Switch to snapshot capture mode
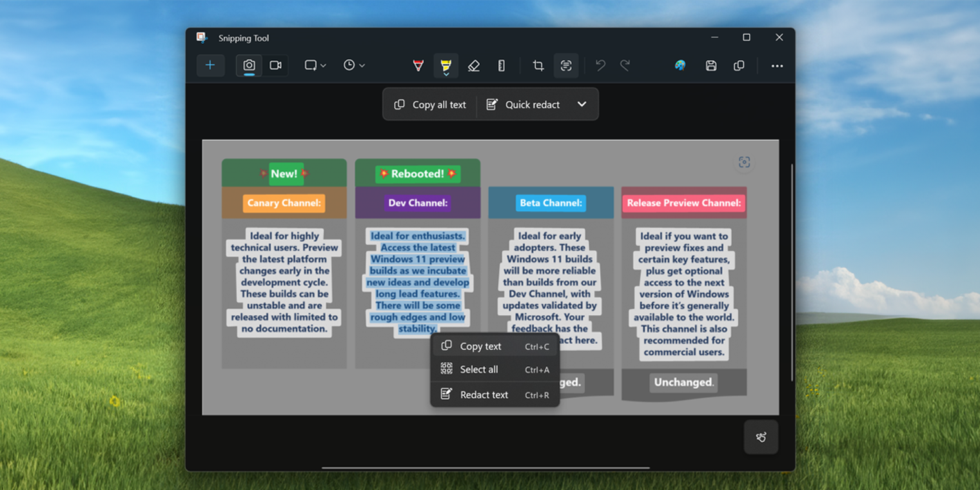This screenshot has height=490, width=980. (248, 65)
